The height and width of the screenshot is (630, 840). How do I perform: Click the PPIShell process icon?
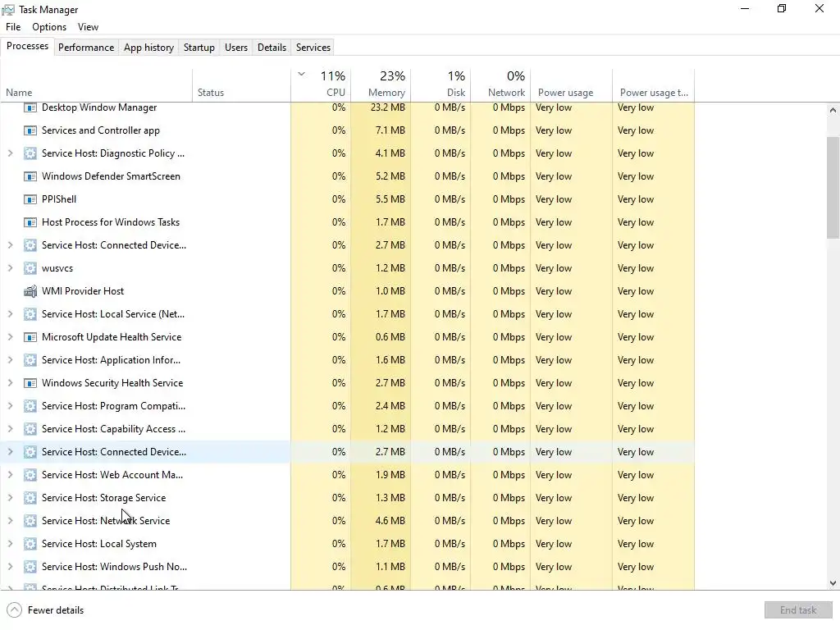[x=30, y=200]
